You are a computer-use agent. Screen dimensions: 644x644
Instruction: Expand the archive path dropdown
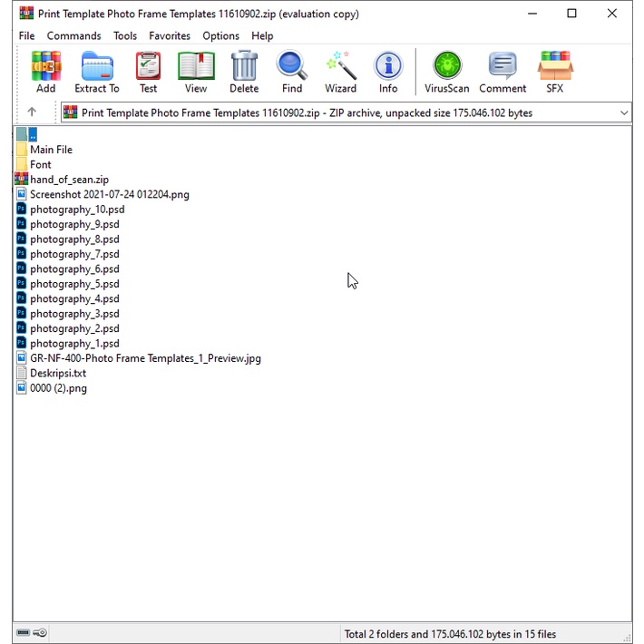pyautogui.click(x=624, y=113)
